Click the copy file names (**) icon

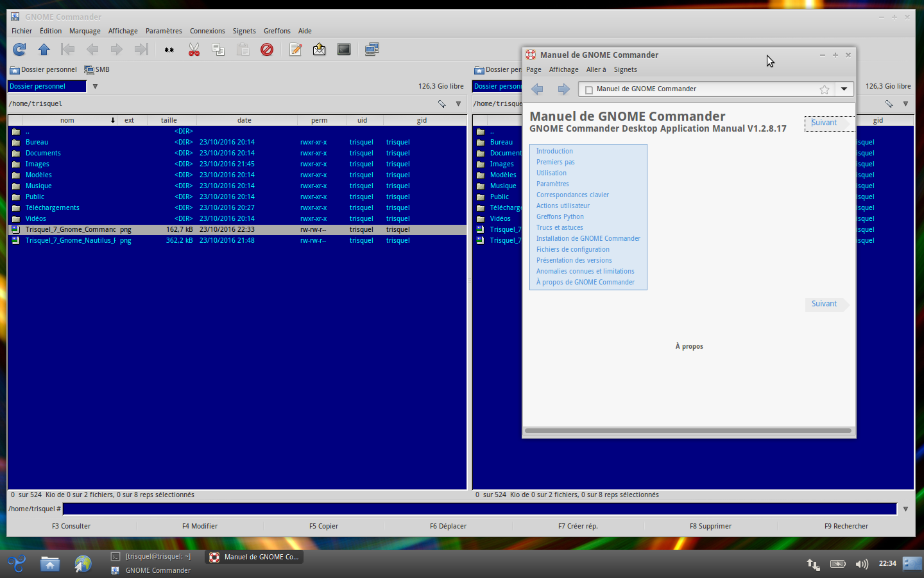(169, 49)
